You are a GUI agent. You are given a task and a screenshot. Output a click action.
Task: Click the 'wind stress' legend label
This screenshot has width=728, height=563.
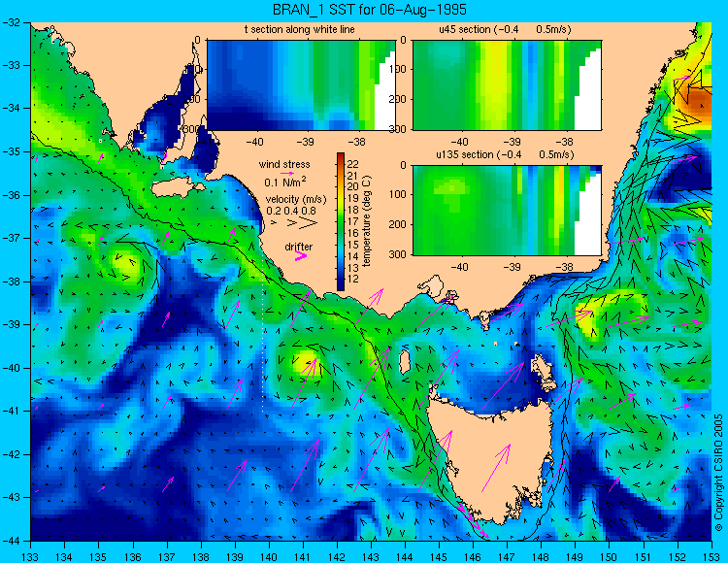[284, 164]
